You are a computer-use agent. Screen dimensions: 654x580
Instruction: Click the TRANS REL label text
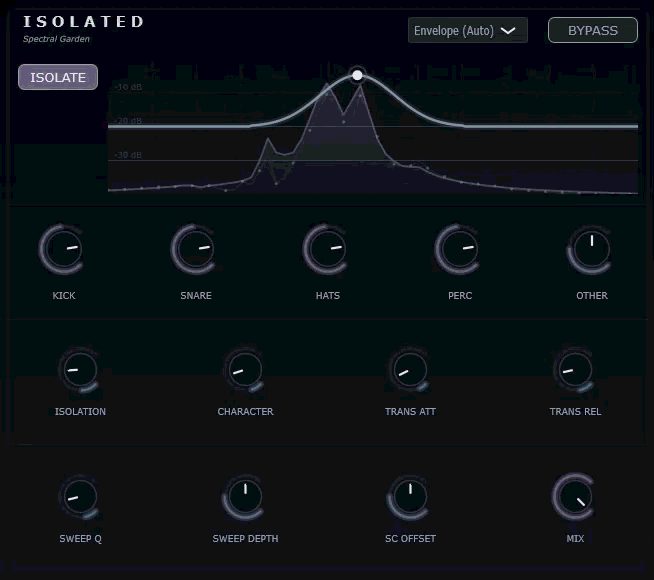point(575,412)
